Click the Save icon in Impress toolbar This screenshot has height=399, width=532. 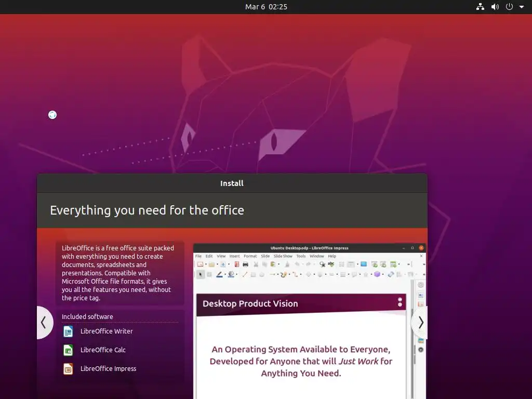pos(223,264)
